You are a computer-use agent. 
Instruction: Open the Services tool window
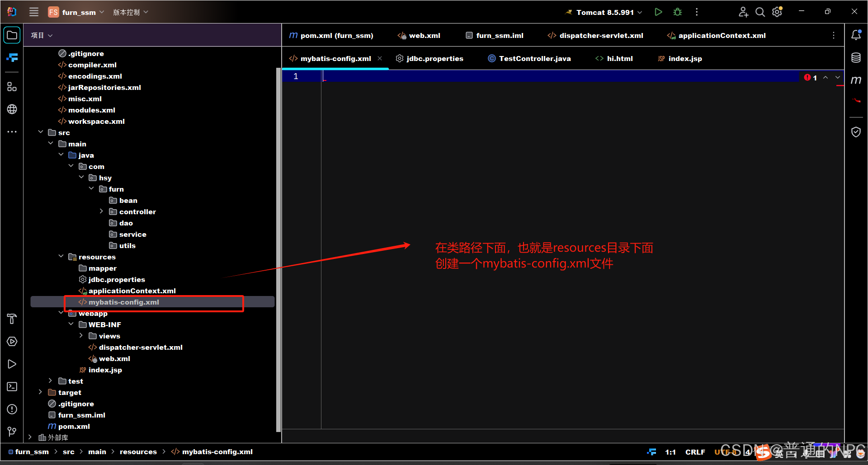[12, 342]
